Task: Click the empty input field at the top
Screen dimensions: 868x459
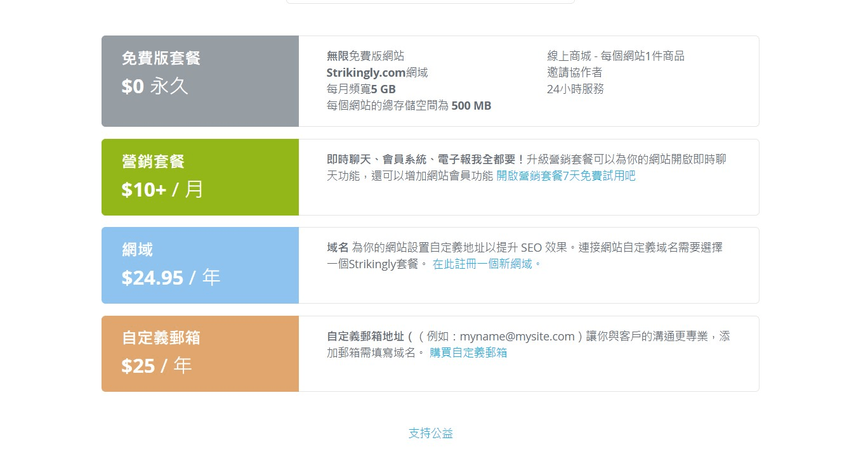Action: pos(430,1)
